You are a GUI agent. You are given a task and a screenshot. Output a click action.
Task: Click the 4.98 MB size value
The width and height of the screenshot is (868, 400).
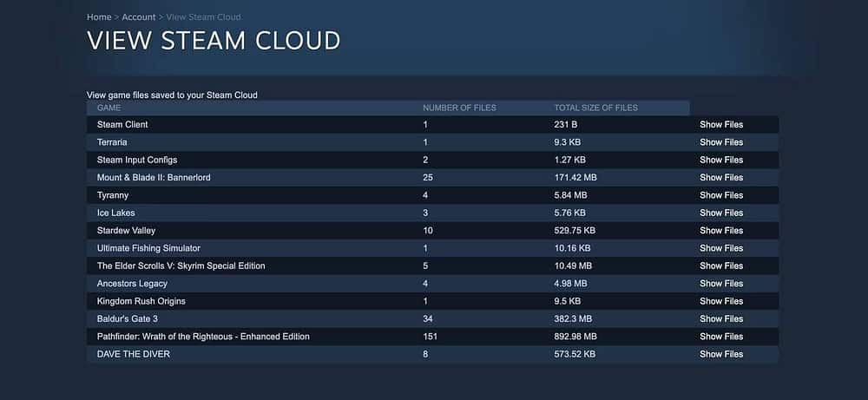click(x=571, y=284)
